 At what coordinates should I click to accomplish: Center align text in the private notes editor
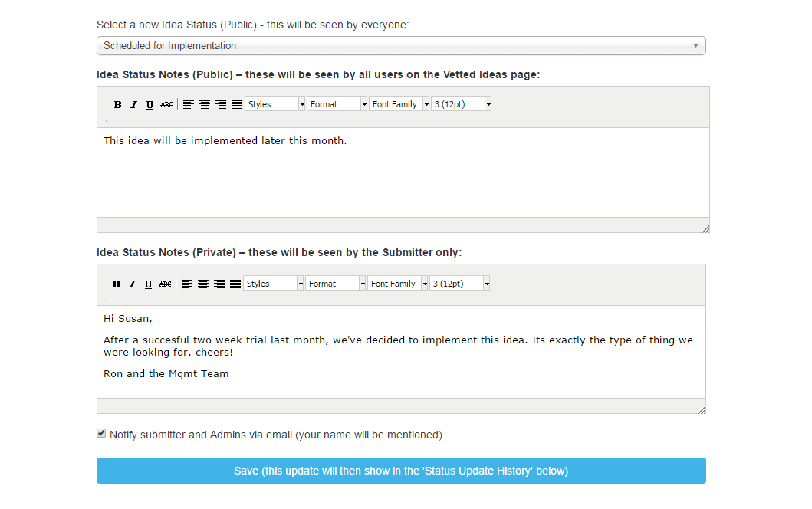tap(202, 284)
